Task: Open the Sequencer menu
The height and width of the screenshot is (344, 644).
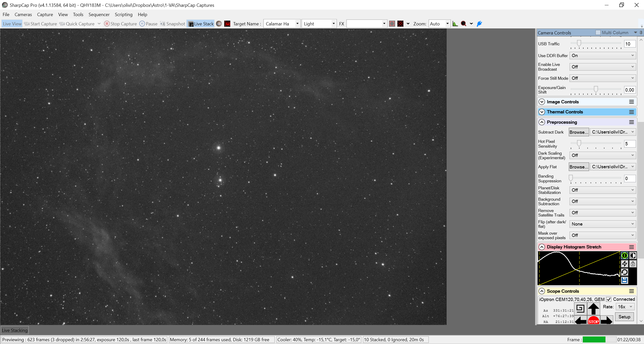Action: (99, 15)
